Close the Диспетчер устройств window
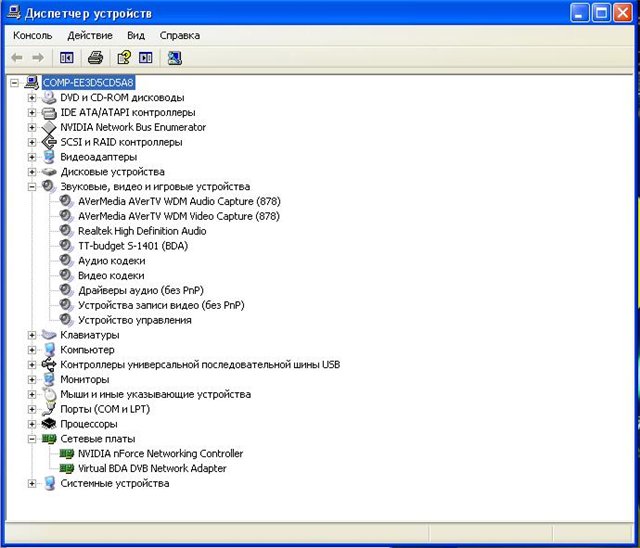Image resolution: width=640 pixels, height=548 pixels. 623,13
